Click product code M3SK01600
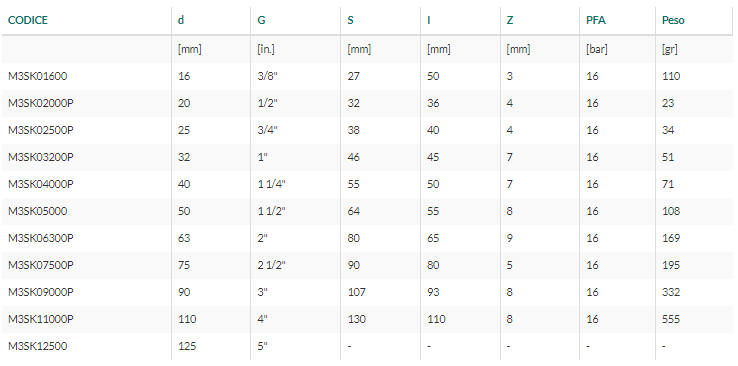The image size is (738, 366). coord(38,76)
